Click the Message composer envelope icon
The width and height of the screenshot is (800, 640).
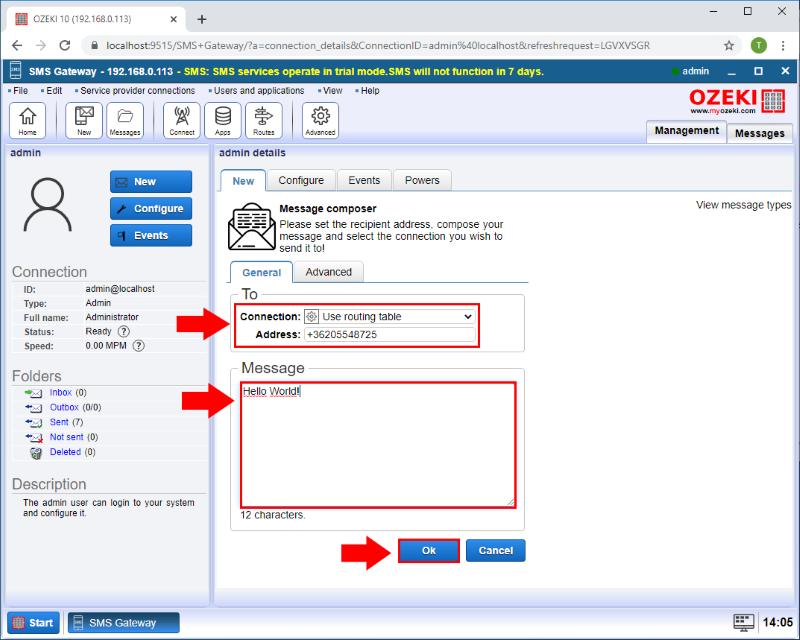(x=252, y=227)
